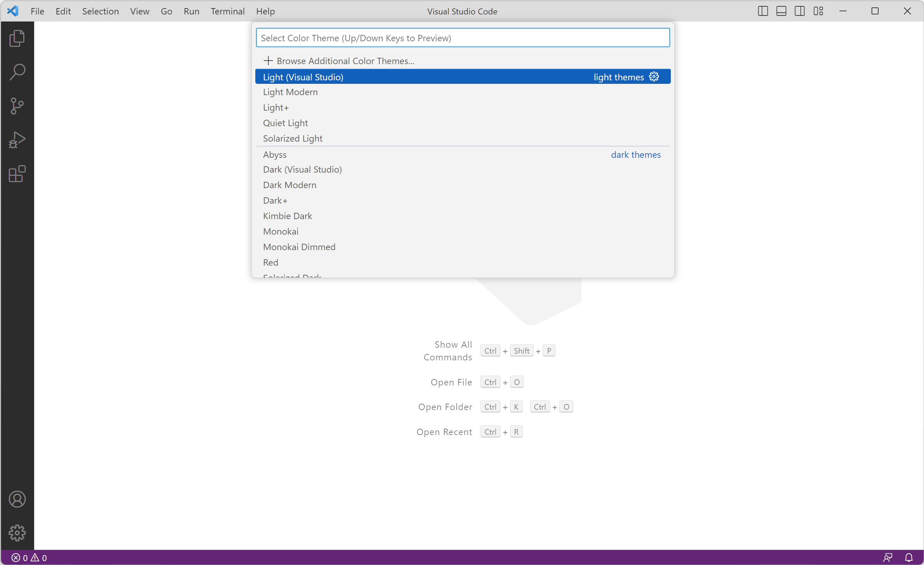Open the Extensions view
This screenshot has width=924, height=565.
17,174
